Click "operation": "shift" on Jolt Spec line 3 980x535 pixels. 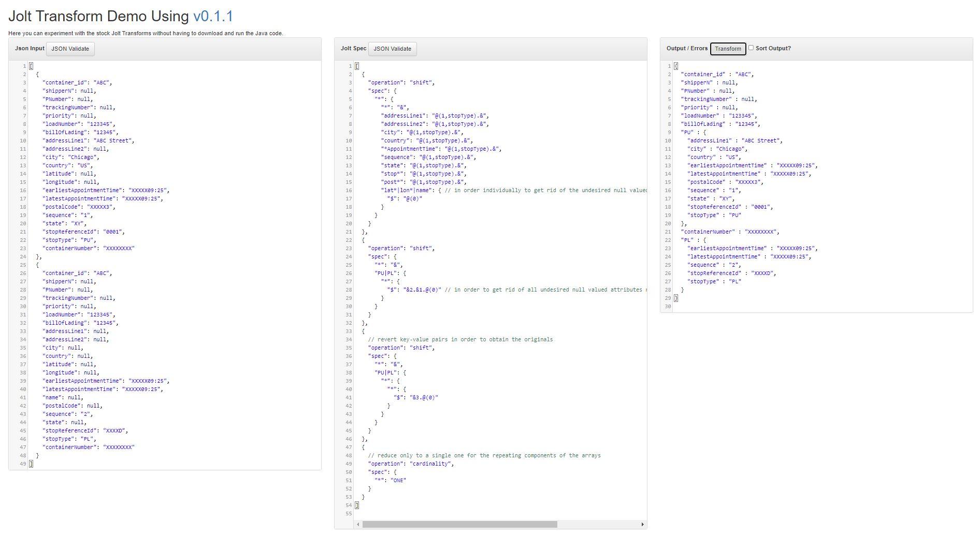point(401,82)
